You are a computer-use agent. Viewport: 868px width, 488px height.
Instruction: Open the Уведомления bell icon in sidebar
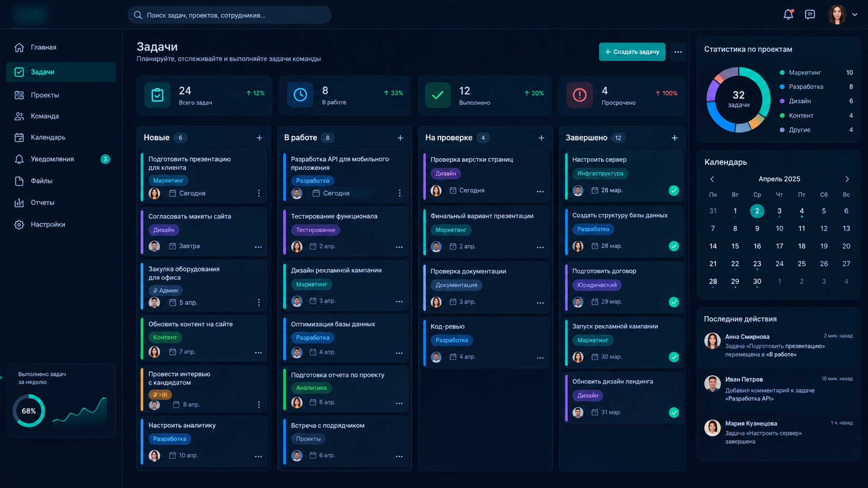tap(19, 159)
